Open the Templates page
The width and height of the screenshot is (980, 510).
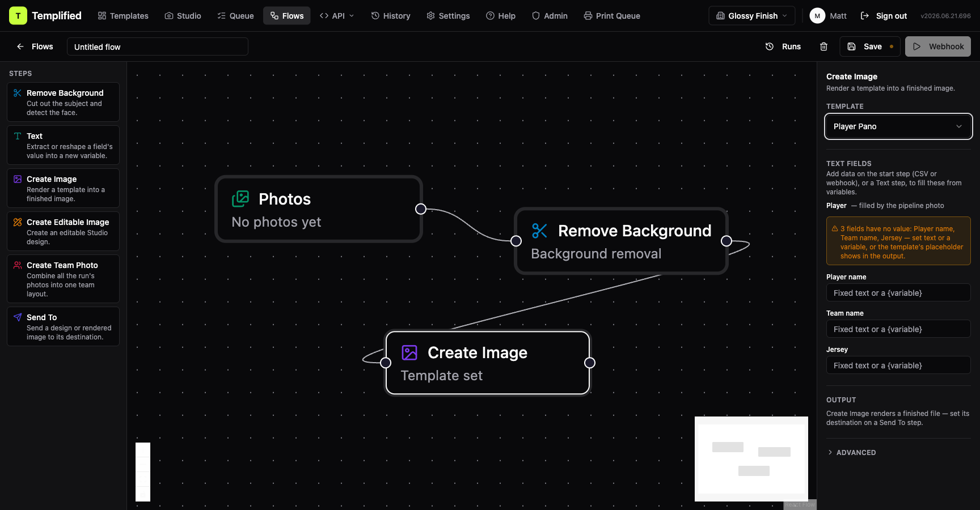[x=123, y=16]
